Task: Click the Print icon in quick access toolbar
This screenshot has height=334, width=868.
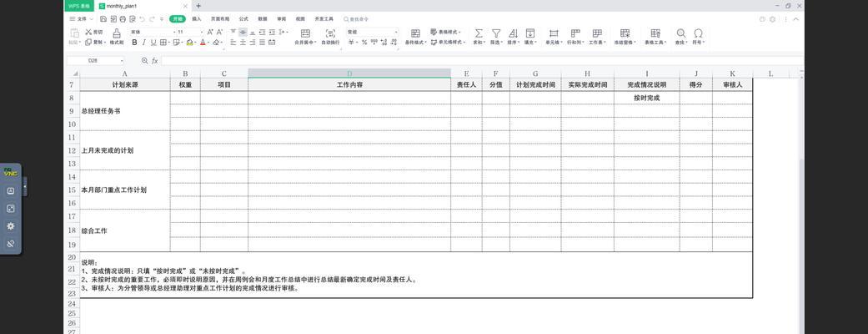Action: coord(123,19)
